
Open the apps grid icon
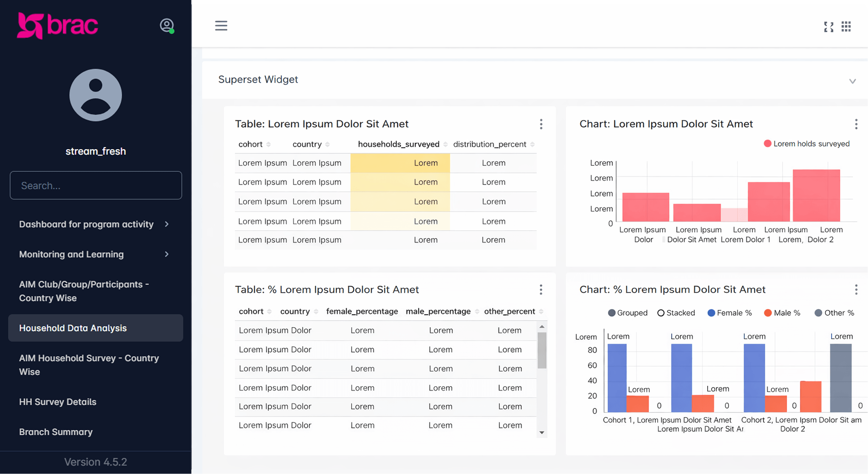click(846, 26)
